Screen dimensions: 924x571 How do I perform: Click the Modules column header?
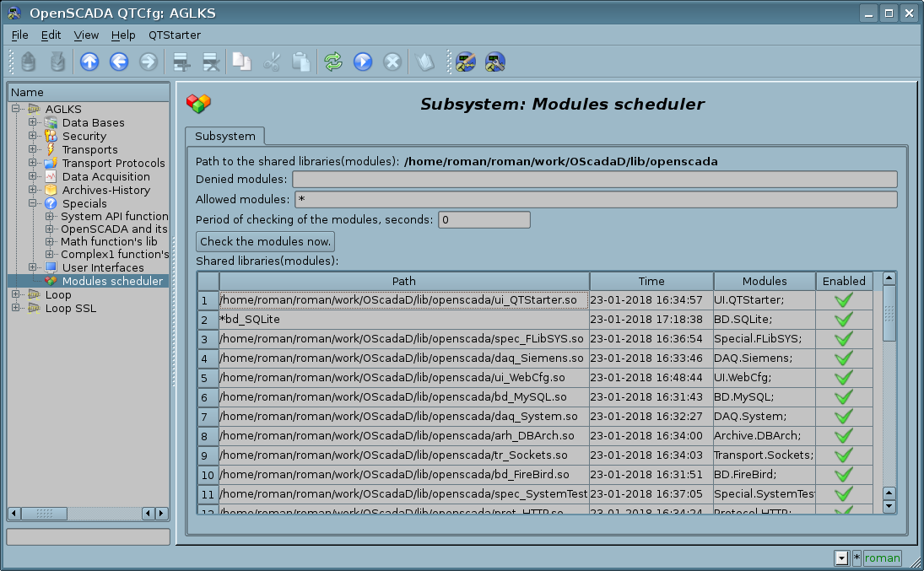(765, 281)
